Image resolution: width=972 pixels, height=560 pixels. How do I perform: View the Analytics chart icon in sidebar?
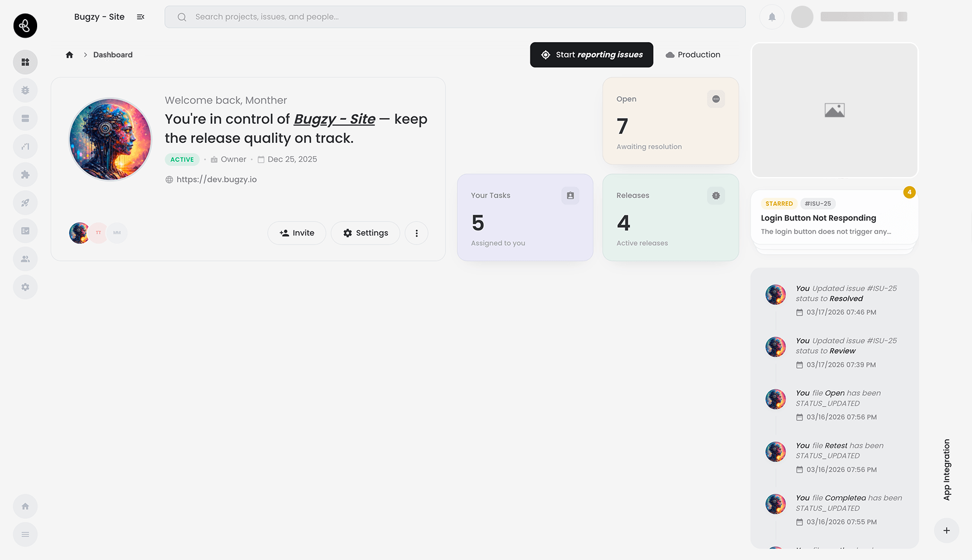25,146
